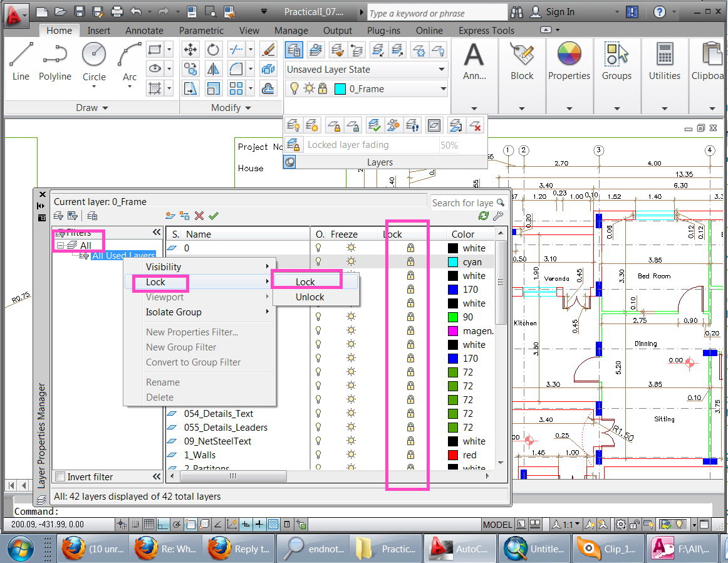Open the Utilities calculator panel
Viewport: 728px width, 563px height.
pyautogui.click(x=664, y=63)
